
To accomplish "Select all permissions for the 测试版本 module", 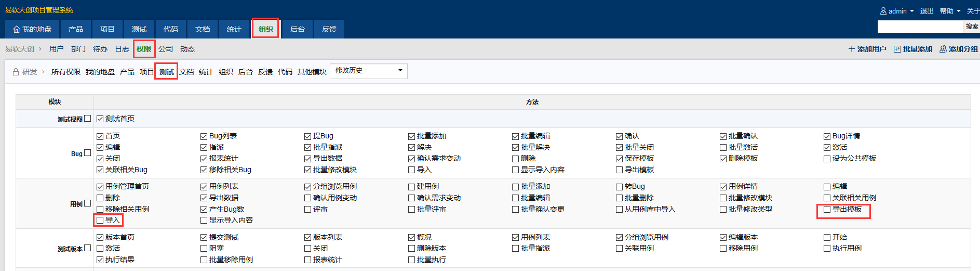I will tap(88, 248).
